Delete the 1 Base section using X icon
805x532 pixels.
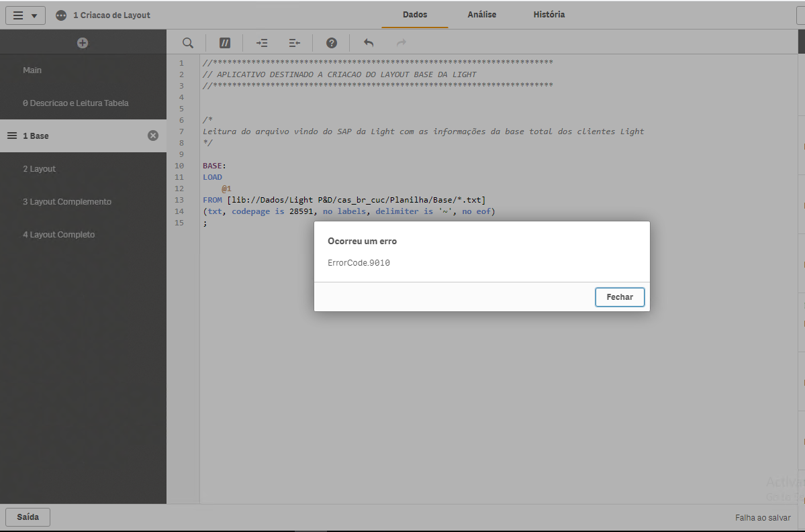(153, 136)
